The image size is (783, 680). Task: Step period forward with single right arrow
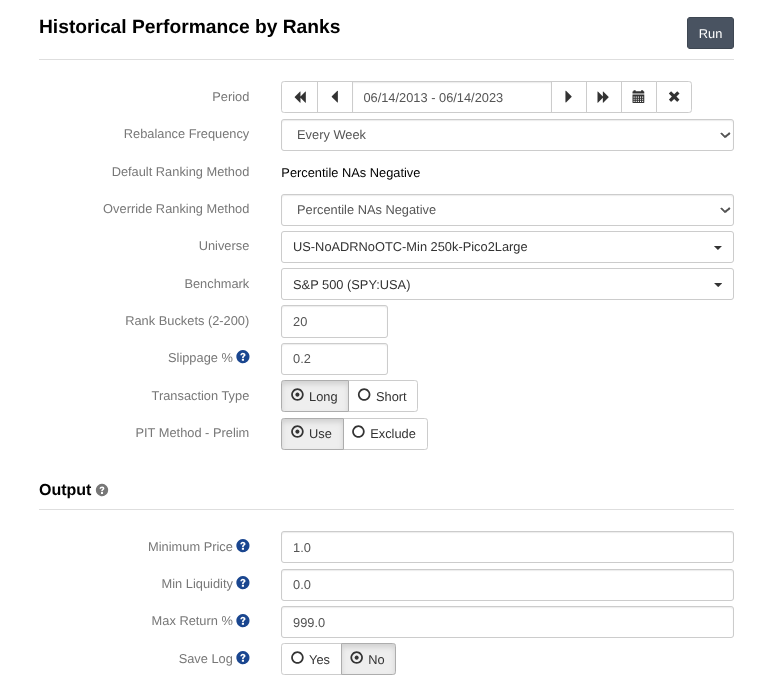point(569,97)
